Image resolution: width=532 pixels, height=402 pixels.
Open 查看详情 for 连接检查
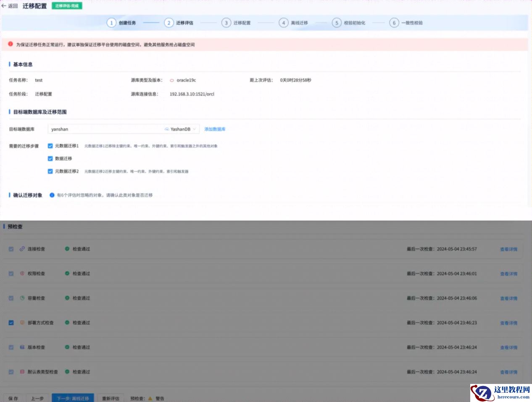click(x=508, y=249)
